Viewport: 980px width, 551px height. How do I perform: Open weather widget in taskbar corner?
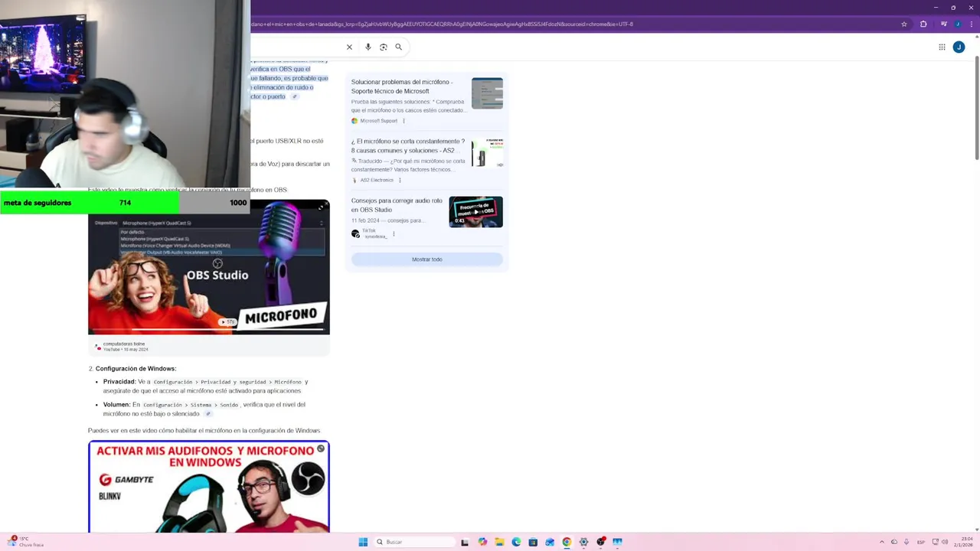click(x=24, y=542)
